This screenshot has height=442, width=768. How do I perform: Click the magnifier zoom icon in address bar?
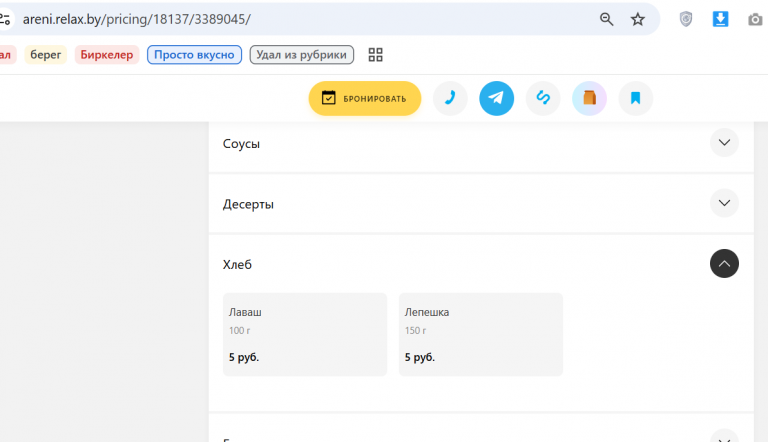(606, 20)
